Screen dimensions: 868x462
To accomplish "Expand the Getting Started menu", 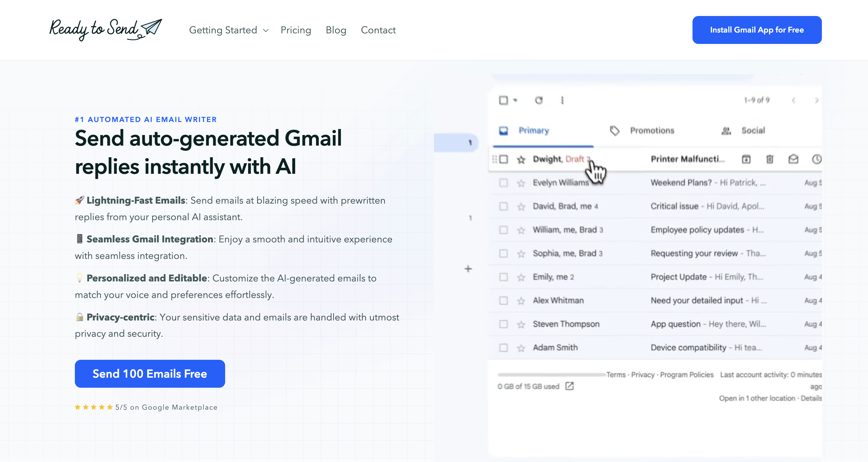I will [229, 30].
